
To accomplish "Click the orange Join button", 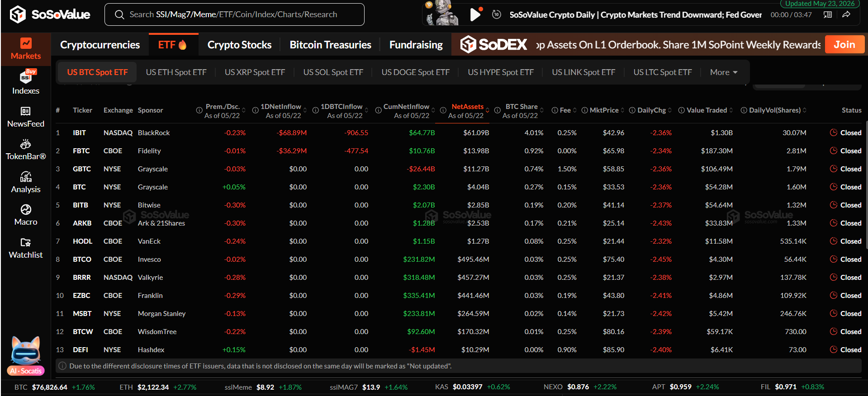I will click(844, 44).
